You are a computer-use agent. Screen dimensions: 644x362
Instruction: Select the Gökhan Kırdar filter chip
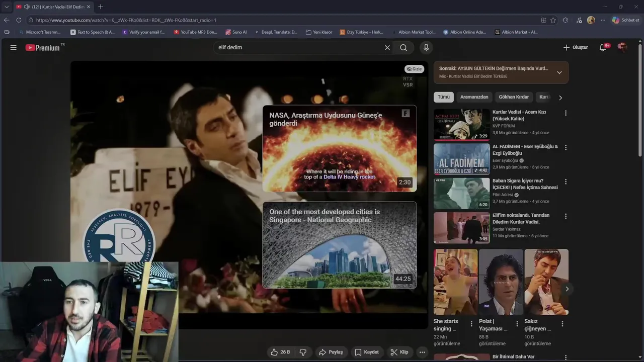coord(514,97)
